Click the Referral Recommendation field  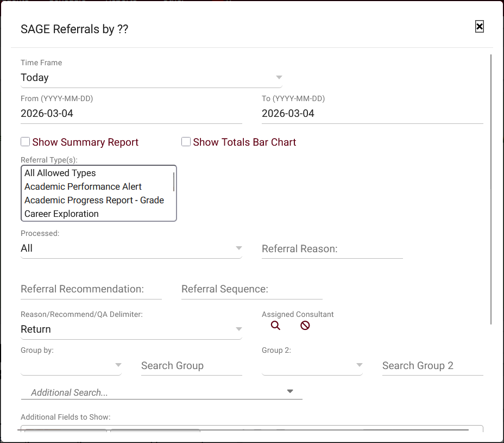[91, 289]
